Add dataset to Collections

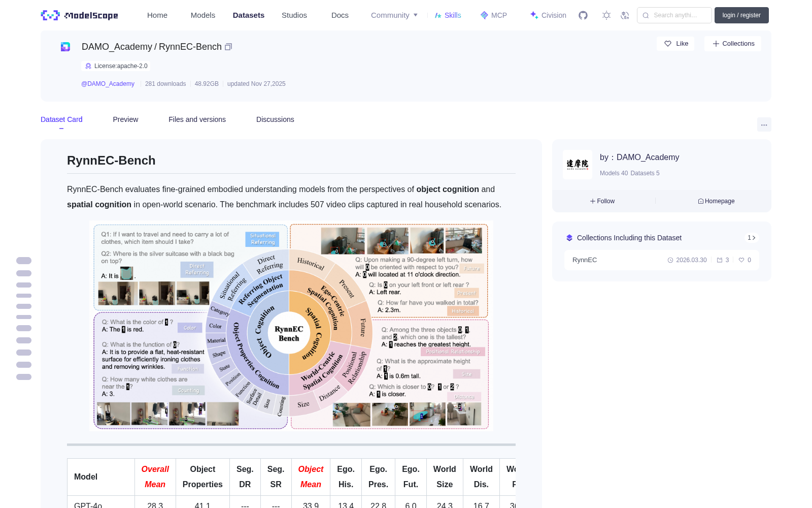733,44
